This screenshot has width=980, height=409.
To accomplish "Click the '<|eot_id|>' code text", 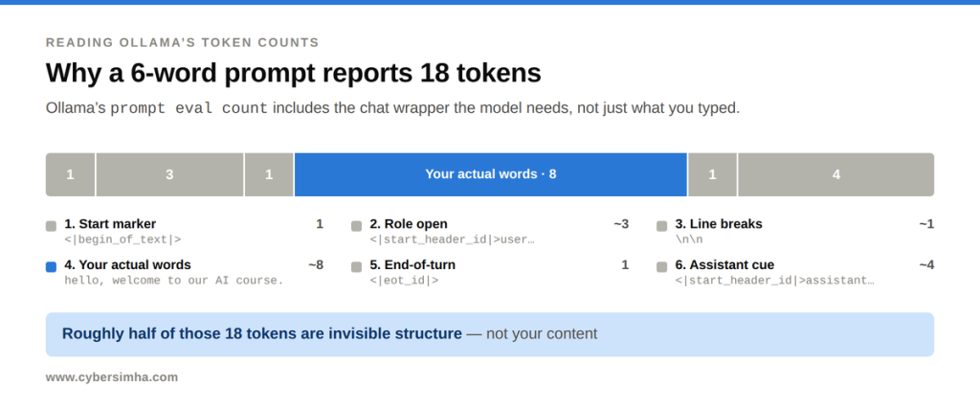I will (x=405, y=281).
